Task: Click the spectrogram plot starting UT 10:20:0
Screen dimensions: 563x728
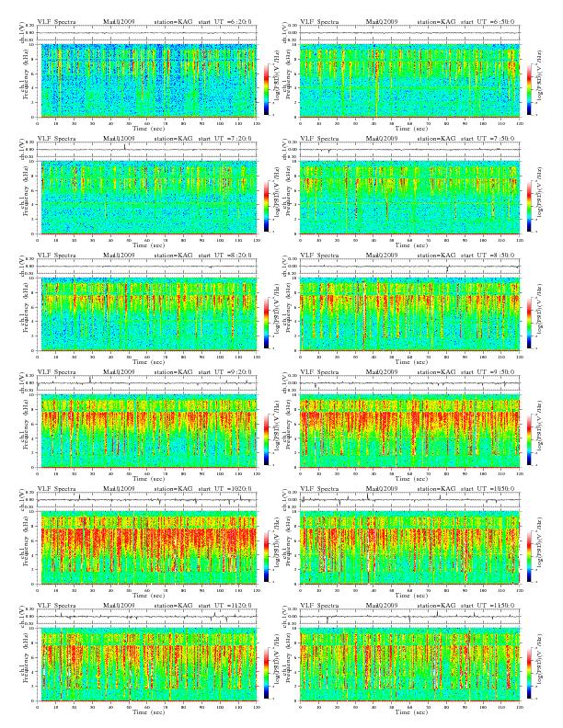Action: pyautogui.click(x=147, y=548)
